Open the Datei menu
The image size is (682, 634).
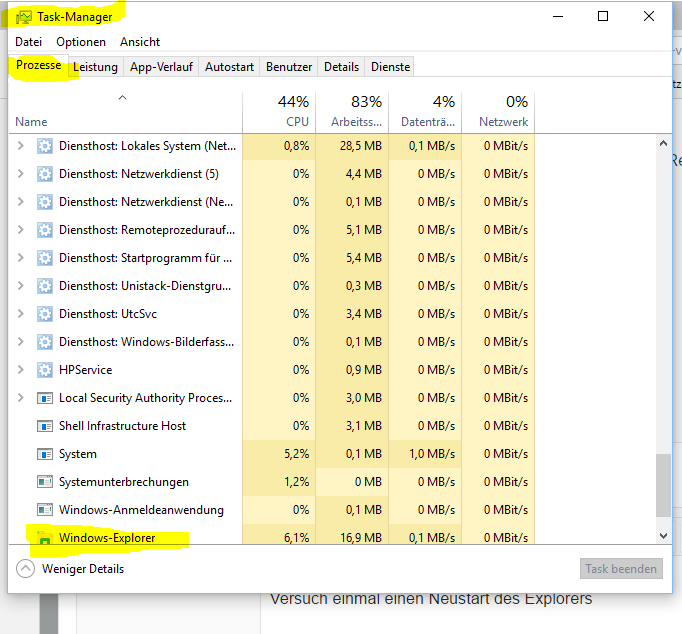point(29,42)
